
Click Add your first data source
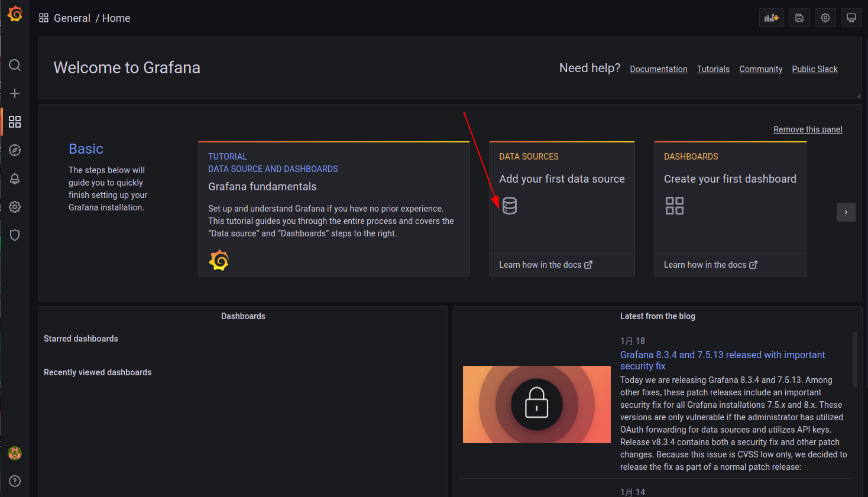click(562, 179)
